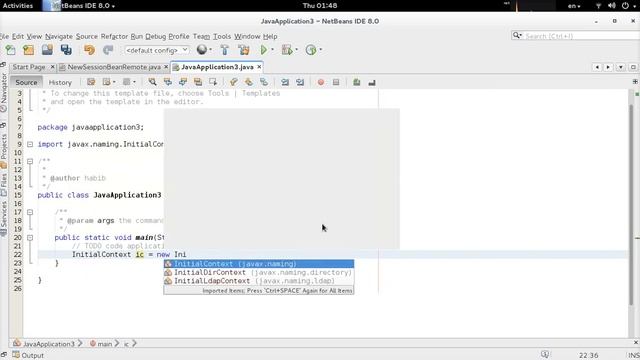The width and height of the screenshot is (640, 360).
Task: Open the Refactor menu
Action: [114, 36]
